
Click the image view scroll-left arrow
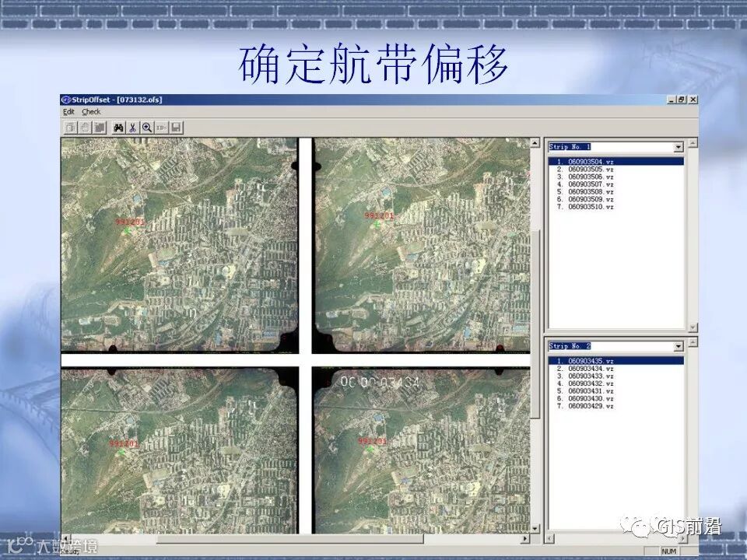65,538
